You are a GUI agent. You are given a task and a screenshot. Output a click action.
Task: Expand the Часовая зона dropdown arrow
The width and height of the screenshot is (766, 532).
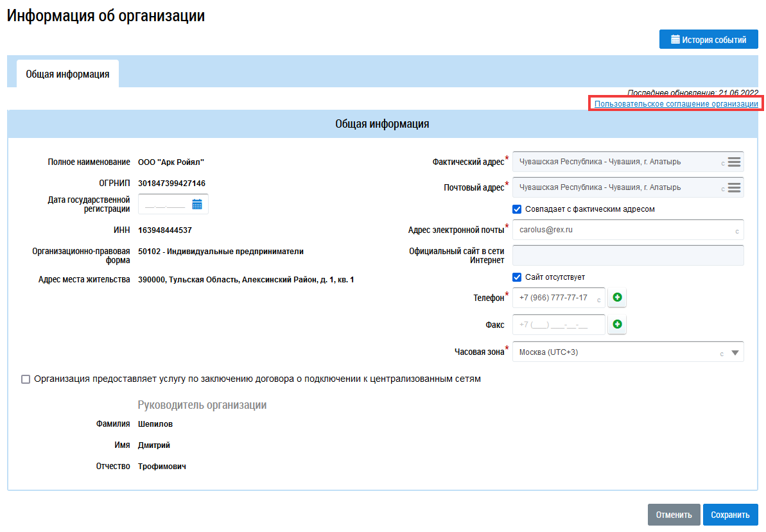(735, 352)
